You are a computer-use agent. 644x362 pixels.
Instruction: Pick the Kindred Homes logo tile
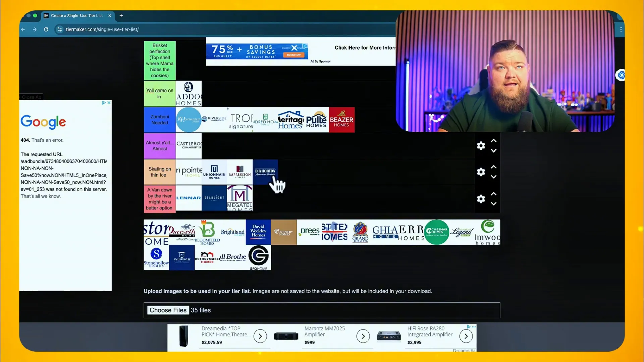265,120
